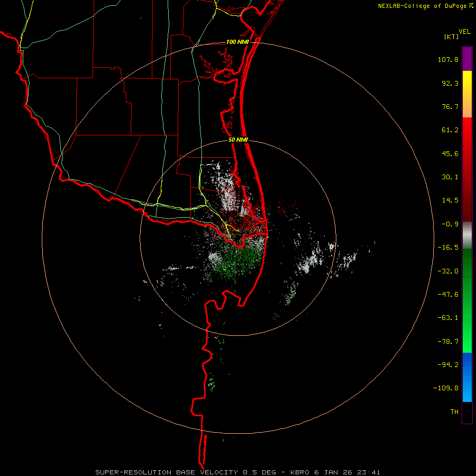Pick the green segment of the color bar

[x=467, y=300]
